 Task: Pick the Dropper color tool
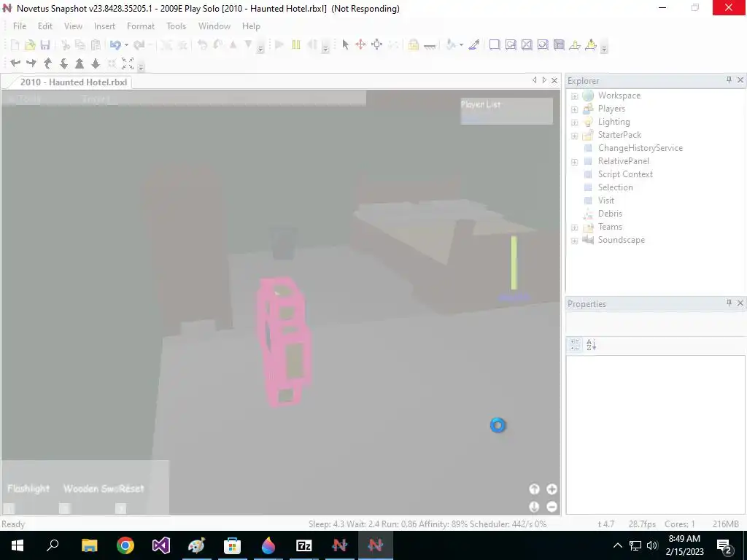(x=474, y=44)
